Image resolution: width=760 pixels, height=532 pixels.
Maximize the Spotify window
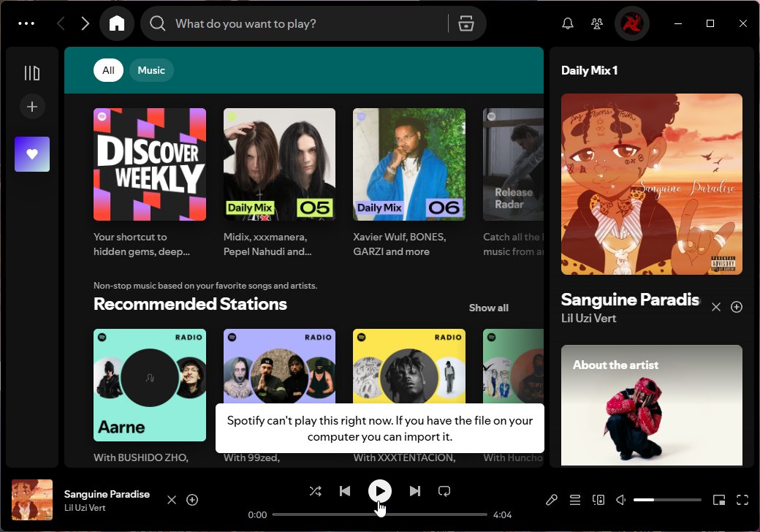710,23
